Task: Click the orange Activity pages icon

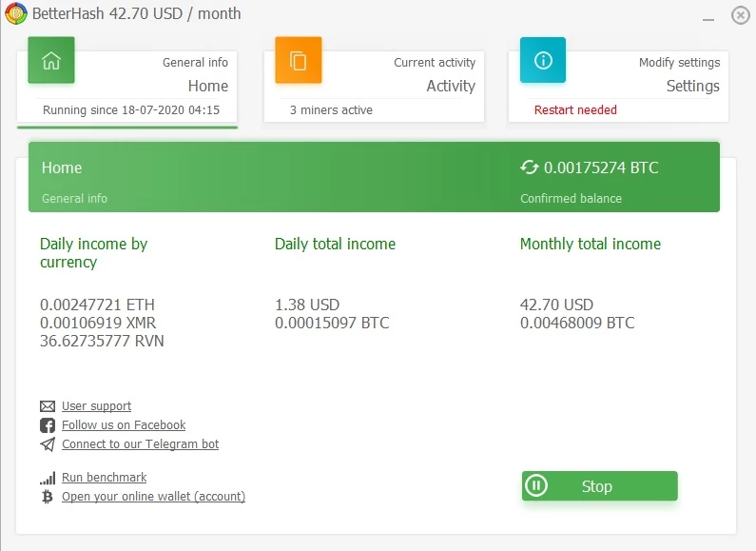Action: click(x=298, y=60)
